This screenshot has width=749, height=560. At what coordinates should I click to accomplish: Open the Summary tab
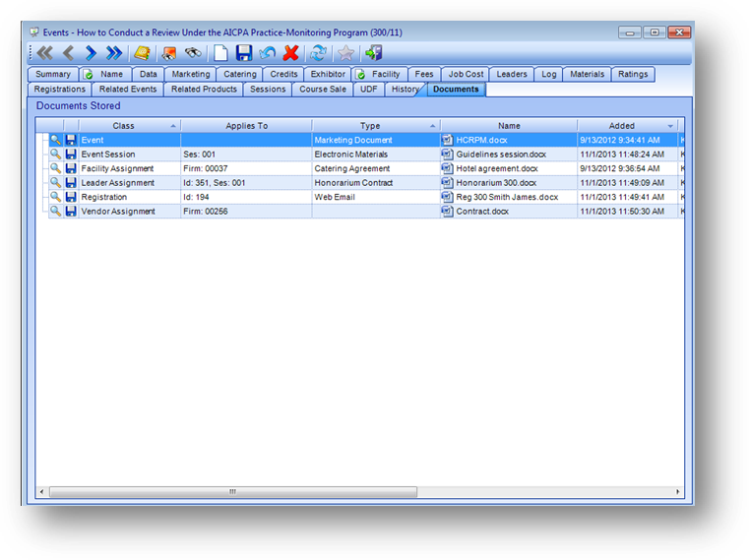pyautogui.click(x=53, y=74)
